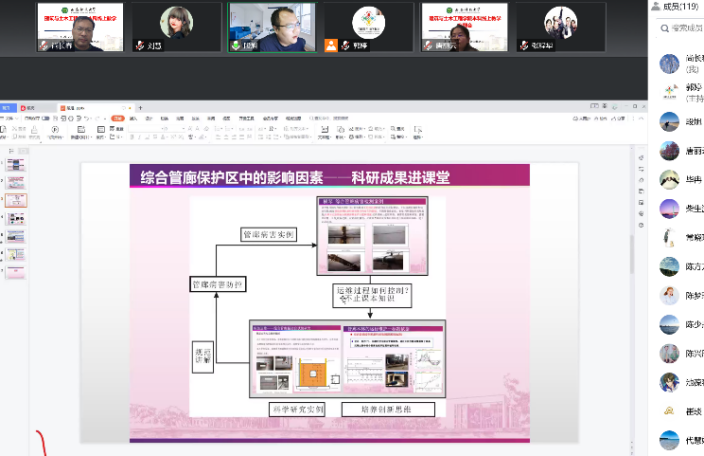
Task: Click the New Slide icon
Action: [x=81, y=129]
